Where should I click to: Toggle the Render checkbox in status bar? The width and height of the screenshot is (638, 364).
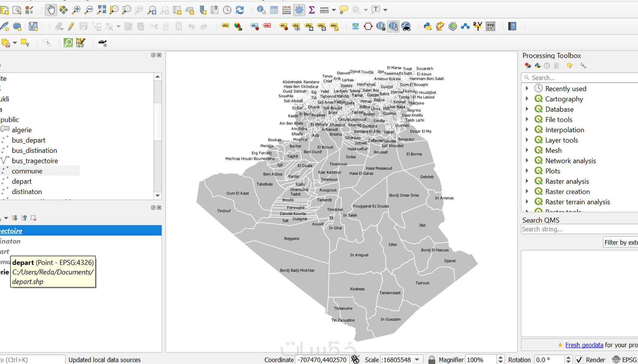click(579, 359)
